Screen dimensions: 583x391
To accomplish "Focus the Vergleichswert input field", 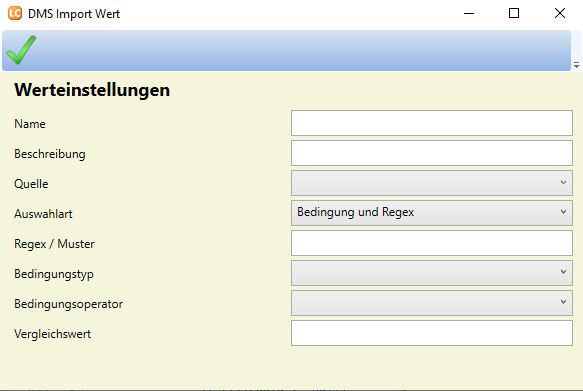I will (x=432, y=333).
